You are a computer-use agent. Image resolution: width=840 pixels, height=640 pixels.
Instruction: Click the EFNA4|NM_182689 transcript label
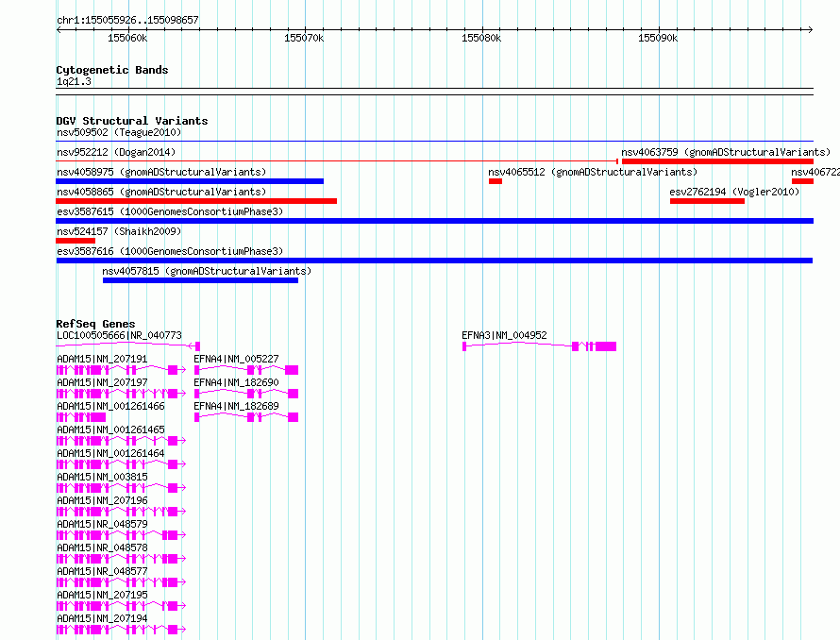[236, 406]
